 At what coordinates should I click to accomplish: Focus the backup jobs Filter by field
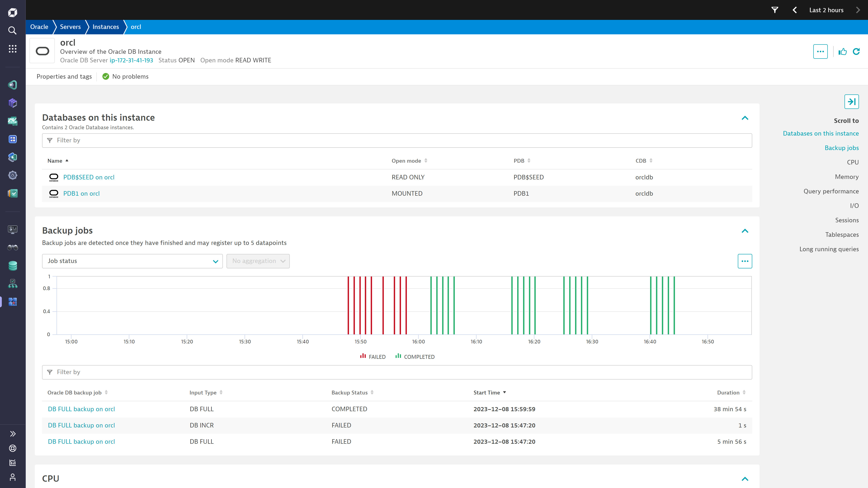pyautogui.click(x=397, y=372)
